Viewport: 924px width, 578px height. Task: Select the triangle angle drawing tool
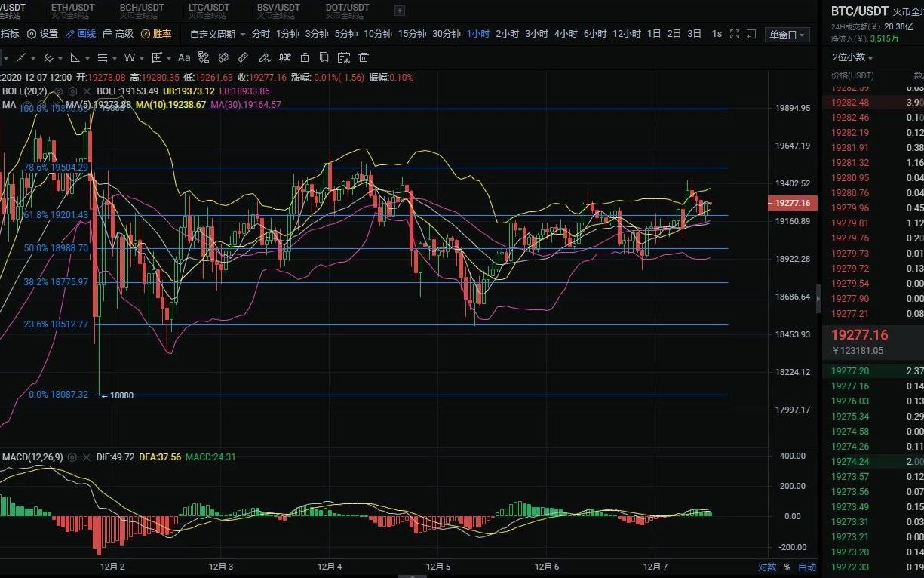pyautogui.click(x=75, y=58)
